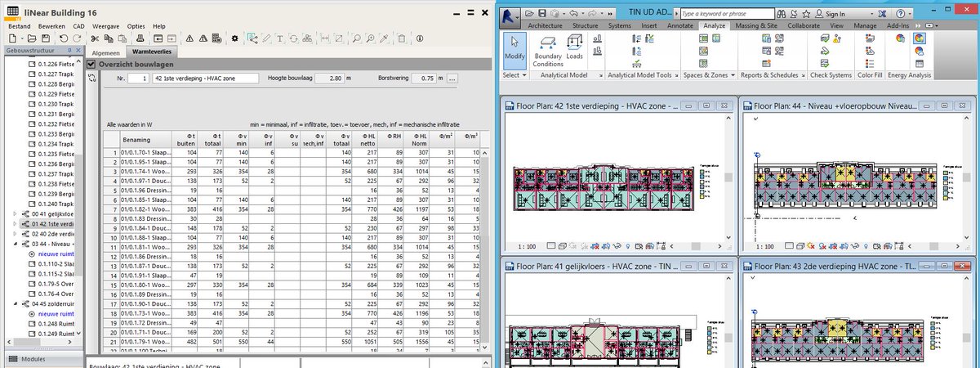980x368 pixels.
Task: Open the Select dropdown in Revit ribbon
Action: [514, 74]
